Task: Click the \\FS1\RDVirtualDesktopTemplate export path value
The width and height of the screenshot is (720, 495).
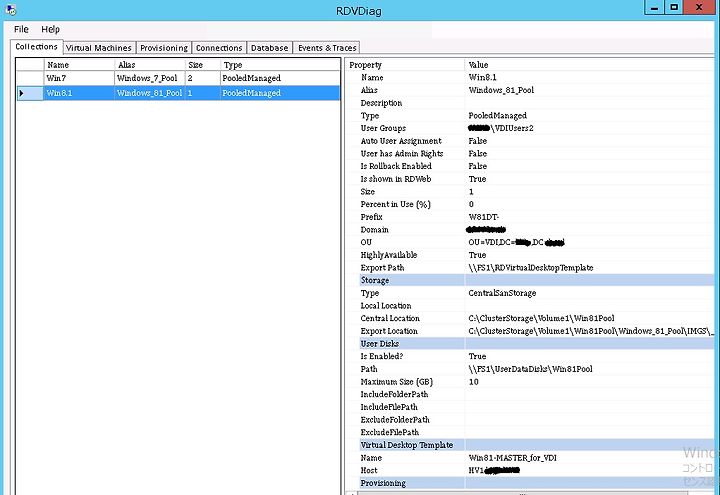Action: pyautogui.click(x=531, y=268)
